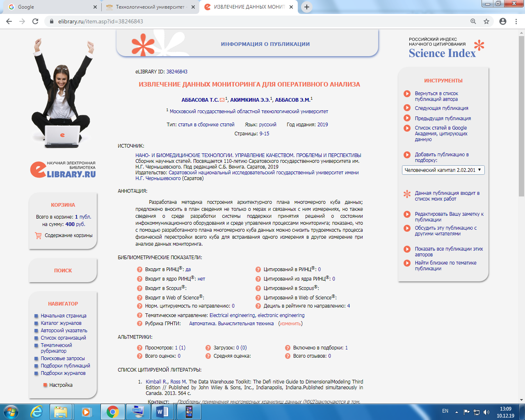Open Начальная страница in navigator
The height and width of the screenshot is (420, 525).
(64, 316)
